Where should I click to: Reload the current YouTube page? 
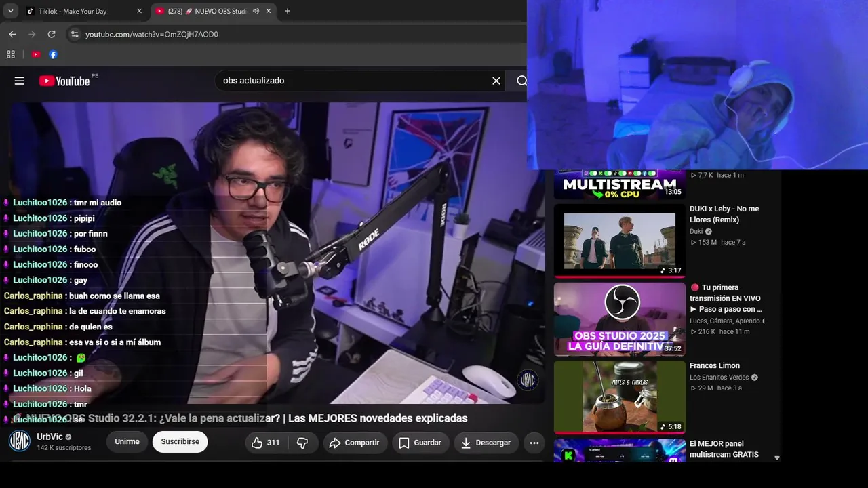tap(52, 34)
